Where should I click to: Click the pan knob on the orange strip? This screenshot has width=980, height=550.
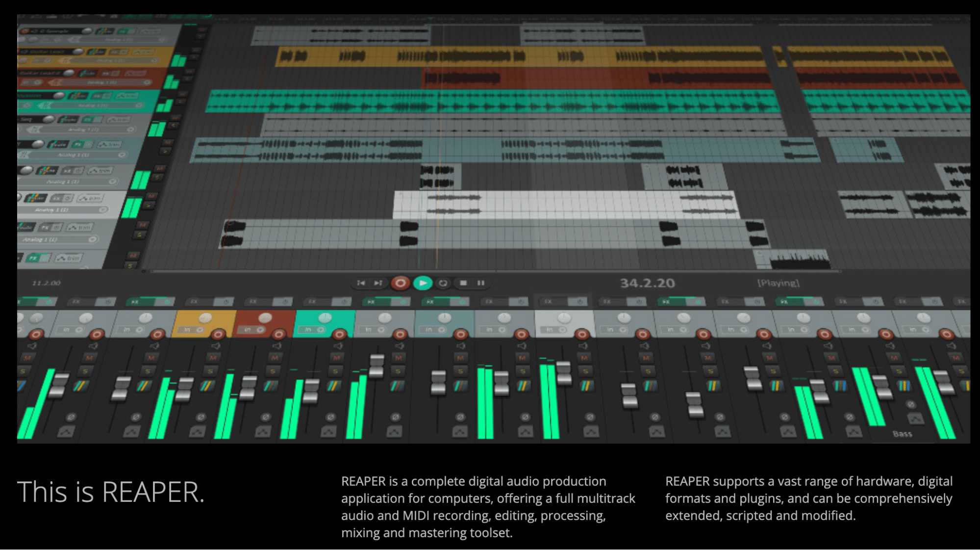pos(205,318)
